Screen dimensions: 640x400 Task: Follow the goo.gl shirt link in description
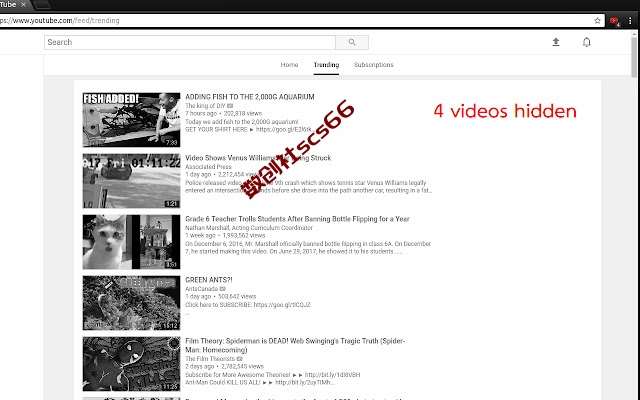click(284, 129)
